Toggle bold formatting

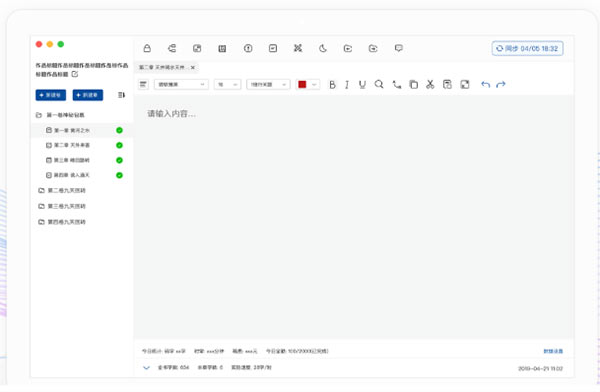pyautogui.click(x=332, y=85)
